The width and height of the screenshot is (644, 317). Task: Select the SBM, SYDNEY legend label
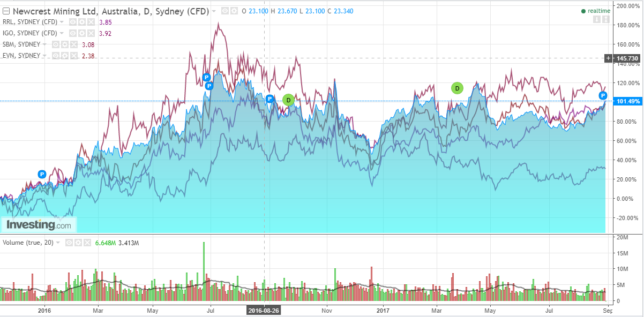[21, 44]
